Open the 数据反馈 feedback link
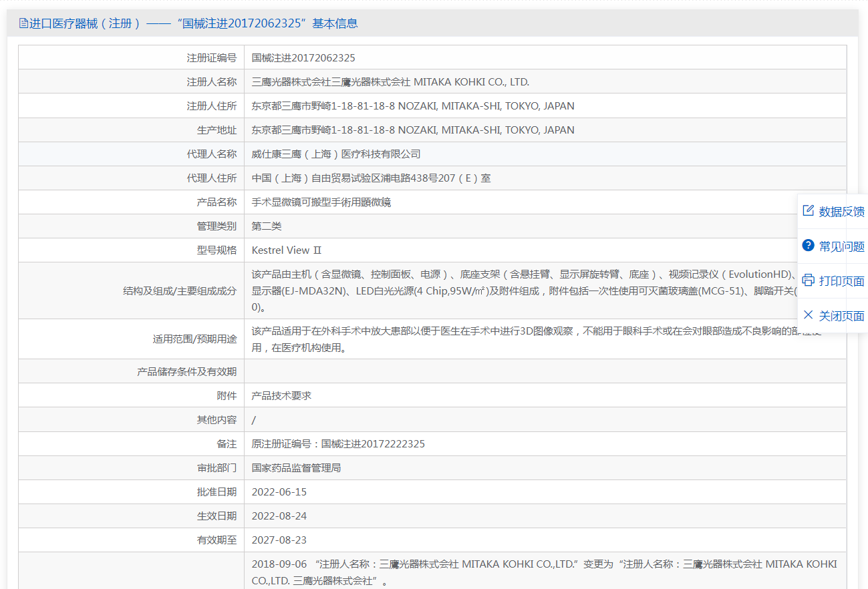The image size is (868, 589). 841,212
